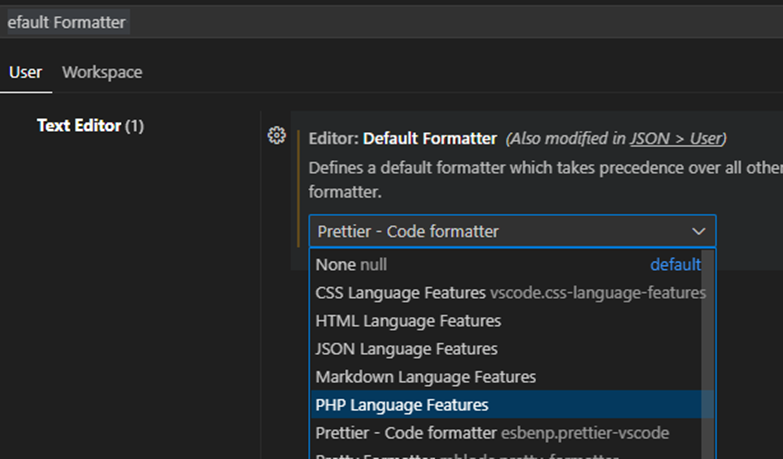The image size is (783, 459).
Task: Choose Prettier esbenp.prettier-vscode from the list
Action: coord(492,433)
